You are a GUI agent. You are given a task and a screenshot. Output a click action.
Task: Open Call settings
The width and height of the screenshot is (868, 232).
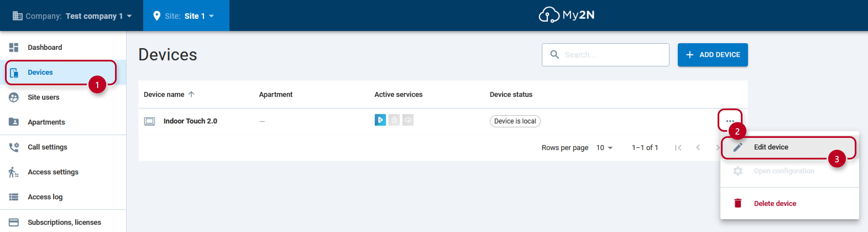[63, 147]
